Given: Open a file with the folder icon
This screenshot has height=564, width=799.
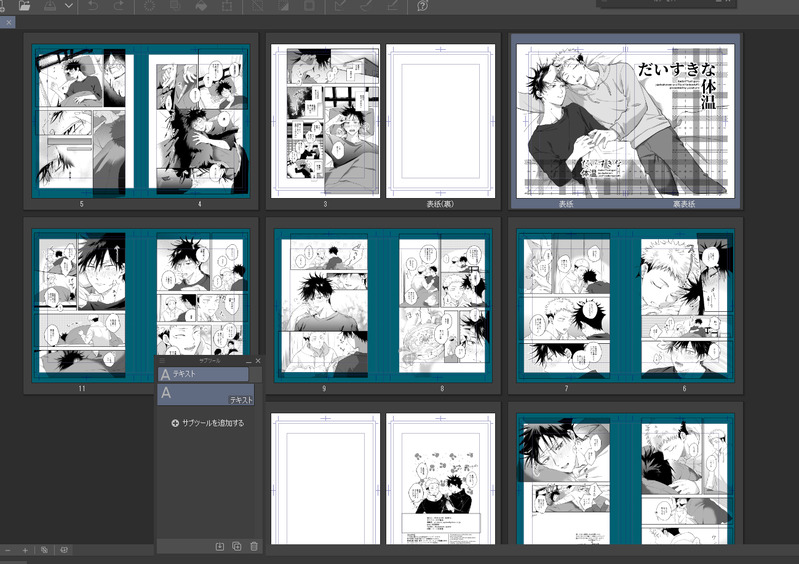Looking at the screenshot, I should tap(24, 6).
